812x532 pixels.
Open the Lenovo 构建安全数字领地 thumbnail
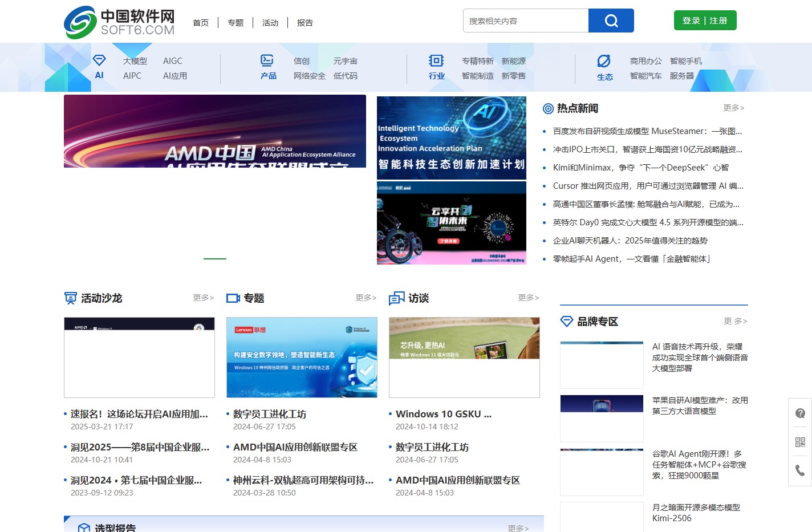(x=302, y=358)
